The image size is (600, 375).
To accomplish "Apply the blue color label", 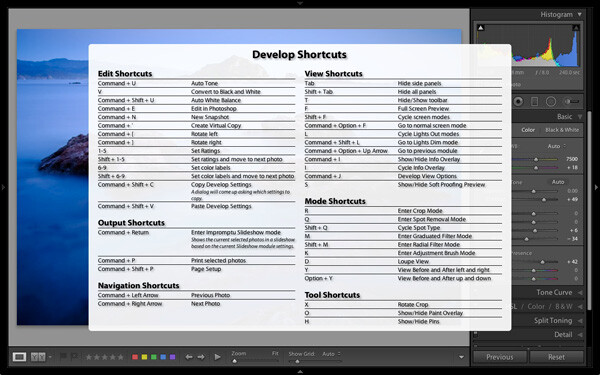I will (163, 357).
